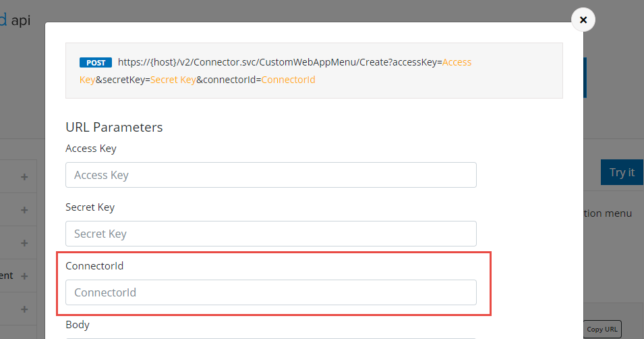Click the URL Parameters heading
The image size is (644, 339).
pyautogui.click(x=114, y=127)
